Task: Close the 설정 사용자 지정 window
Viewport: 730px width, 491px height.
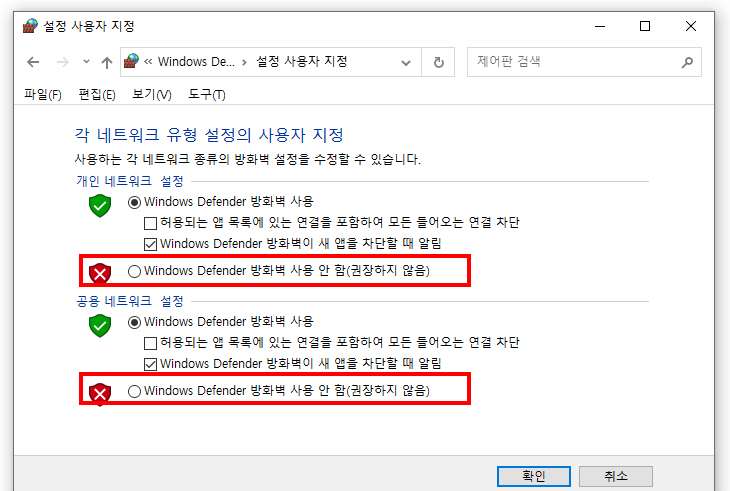Action: [691, 26]
